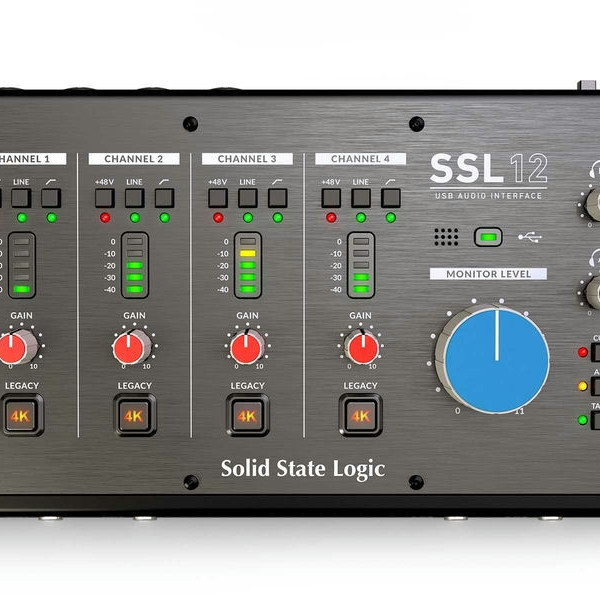Click Channel 3 red GAIN knob
This screenshot has width=600, height=600.
click(245, 349)
